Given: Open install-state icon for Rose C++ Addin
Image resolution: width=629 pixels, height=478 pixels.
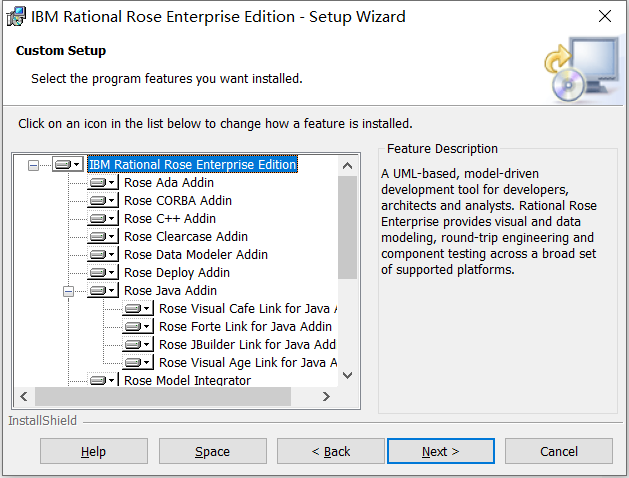Looking at the screenshot, I should click(103, 219).
